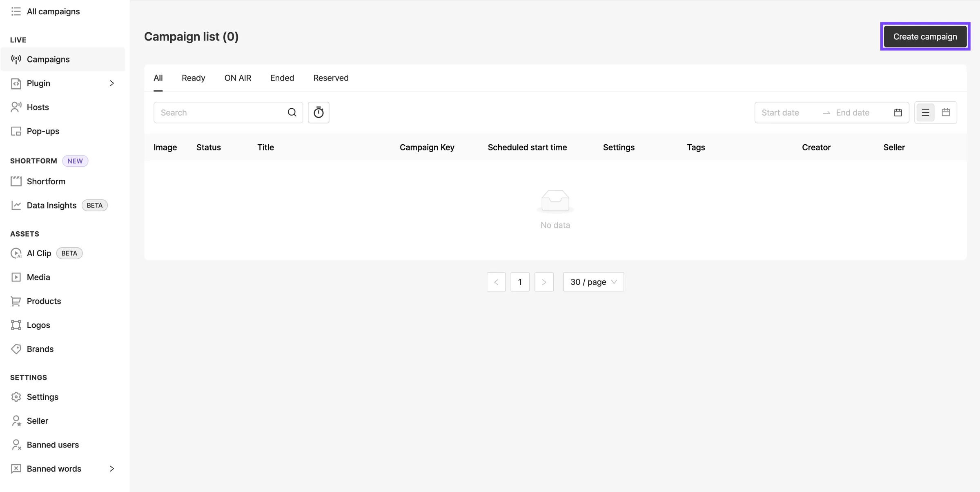Open the 30 / page size dropdown

pos(593,282)
